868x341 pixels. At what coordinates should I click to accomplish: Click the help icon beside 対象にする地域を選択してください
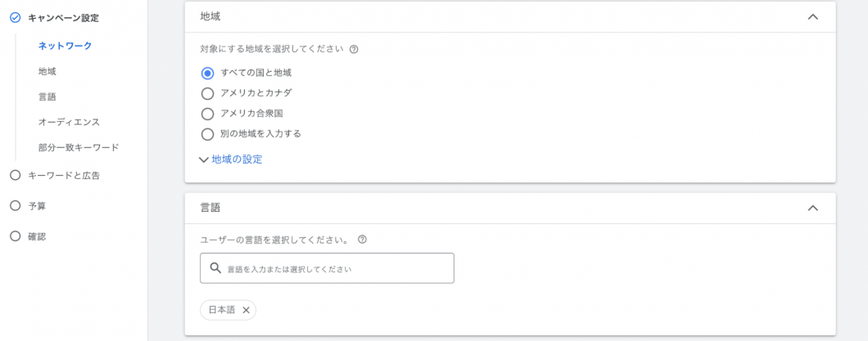coord(355,48)
